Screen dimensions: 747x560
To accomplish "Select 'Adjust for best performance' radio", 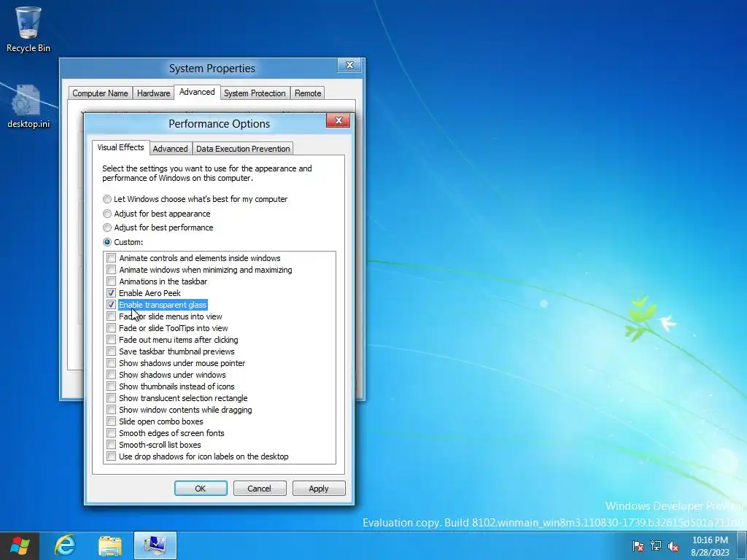I will (x=107, y=227).
